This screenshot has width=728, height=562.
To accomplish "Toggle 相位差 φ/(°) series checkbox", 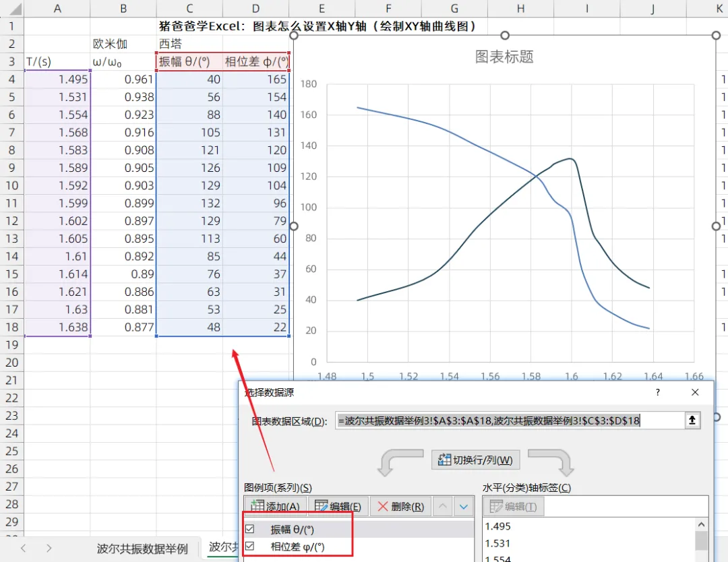I will point(250,547).
